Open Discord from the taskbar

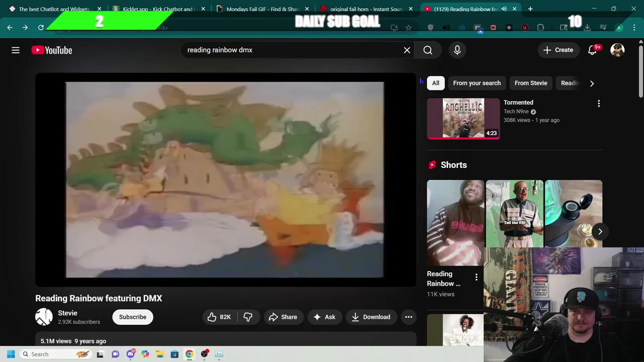tap(131, 354)
